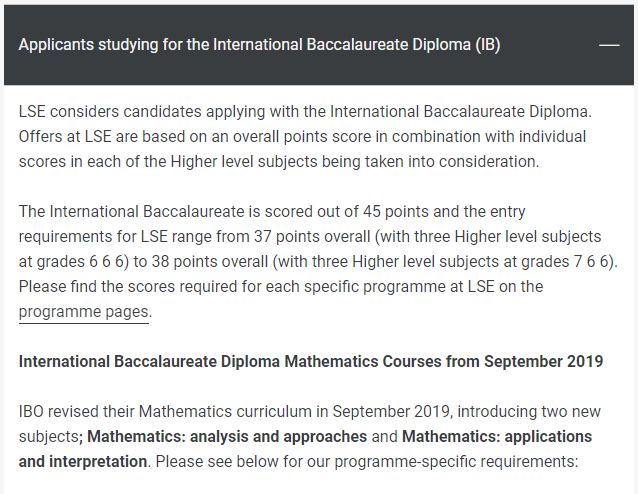Screen dimensions: 638x494
Task: Click the '(IB)' abbreviation in the header
Action: click(x=488, y=45)
